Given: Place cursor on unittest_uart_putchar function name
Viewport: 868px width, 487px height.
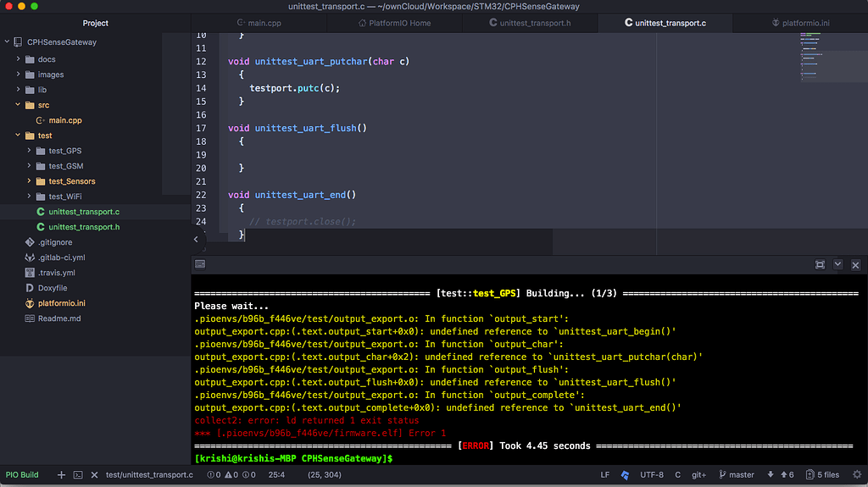Looking at the screenshot, I should tap(311, 62).
